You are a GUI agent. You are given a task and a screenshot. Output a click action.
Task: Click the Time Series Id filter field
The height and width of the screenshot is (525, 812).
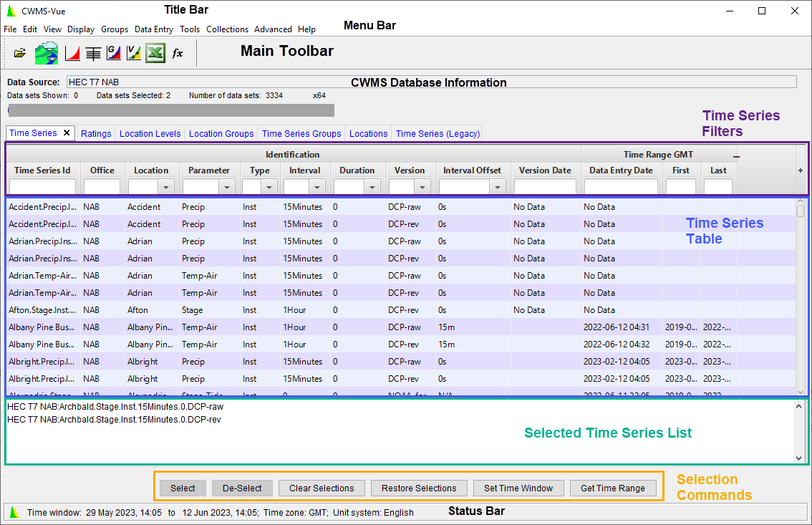click(x=42, y=187)
